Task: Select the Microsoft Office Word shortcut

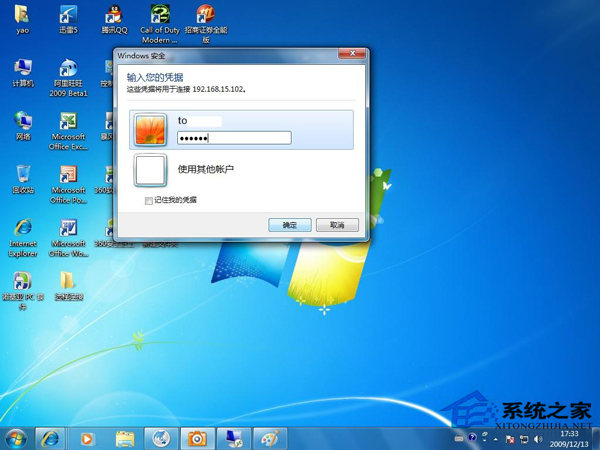Action: pos(68,237)
